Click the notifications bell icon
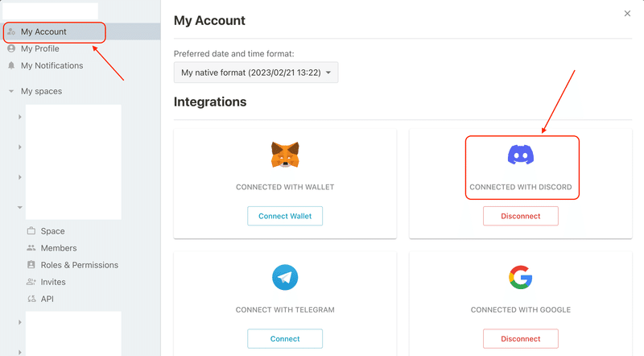The image size is (644, 356). pos(11,65)
